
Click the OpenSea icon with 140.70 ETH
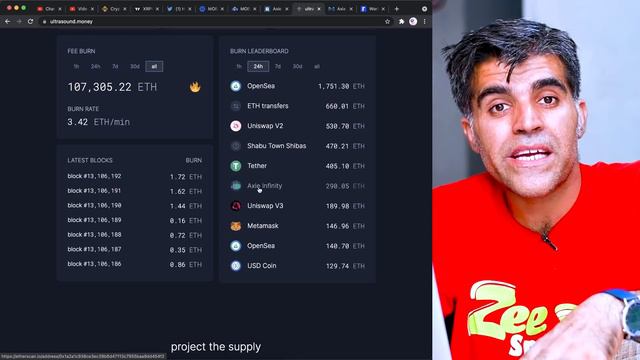click(236, 246)
